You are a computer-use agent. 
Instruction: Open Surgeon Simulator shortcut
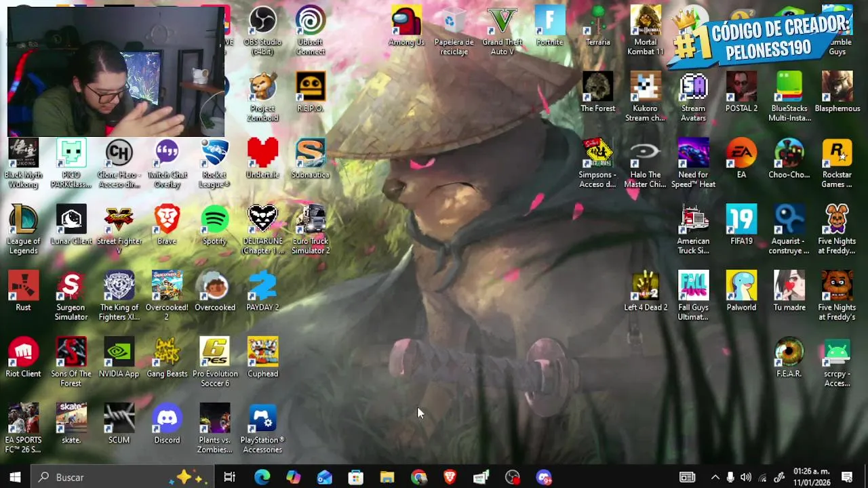(71, 286)
